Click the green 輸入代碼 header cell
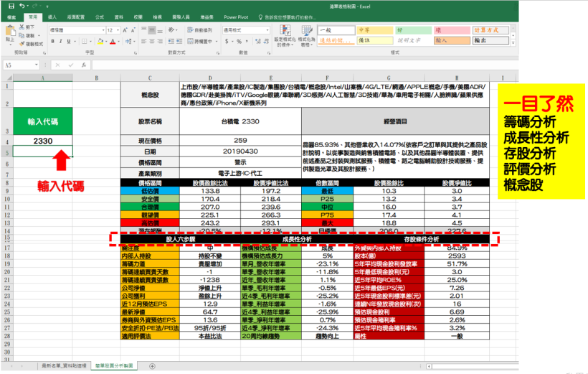This screenshot has height=374, width=588. (x=43, y=121)
